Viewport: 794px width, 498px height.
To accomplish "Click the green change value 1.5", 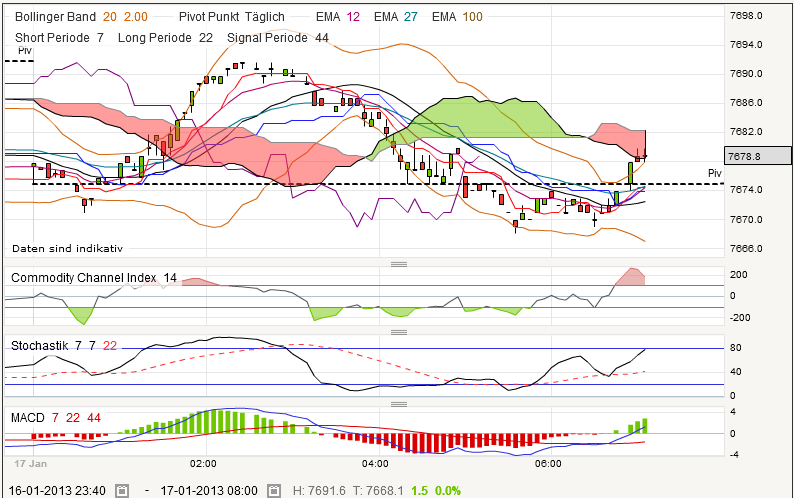I will tap(419, 490).
